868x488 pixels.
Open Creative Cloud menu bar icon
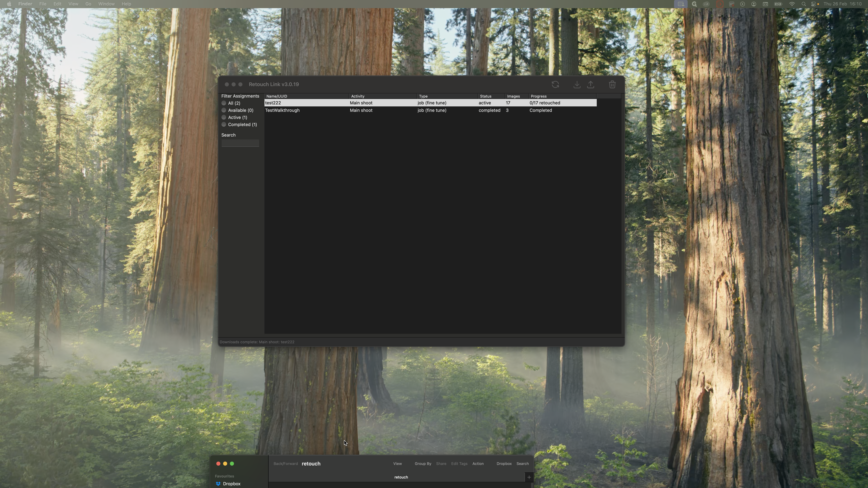(706, 4)
